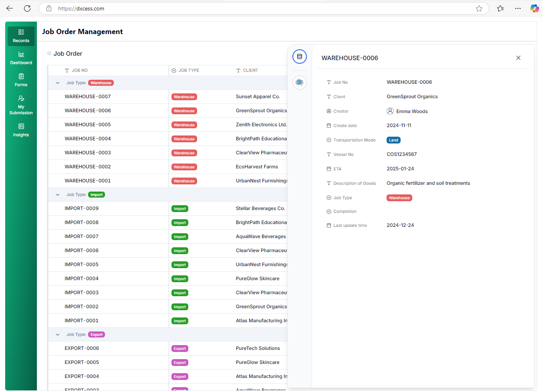
Task: Click the Land transportation mode tag
Action: pyautogui.click(x=393, y=140)
